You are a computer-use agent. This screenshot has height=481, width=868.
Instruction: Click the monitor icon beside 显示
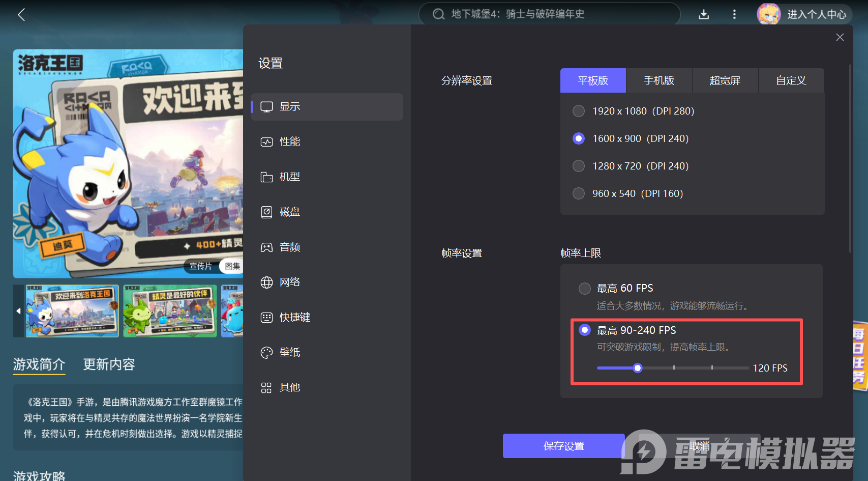pos(267,107)
